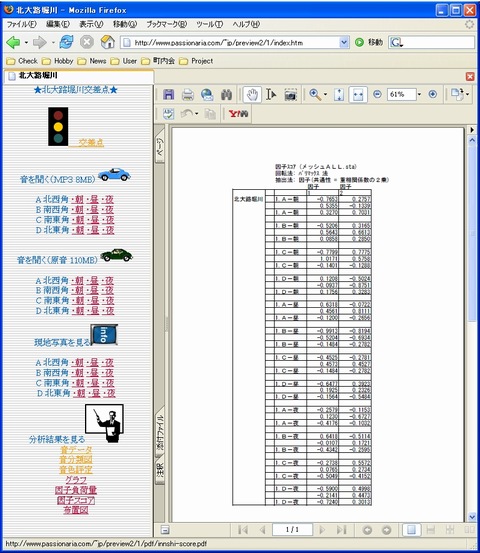Select the text Select tool icon

271,95
